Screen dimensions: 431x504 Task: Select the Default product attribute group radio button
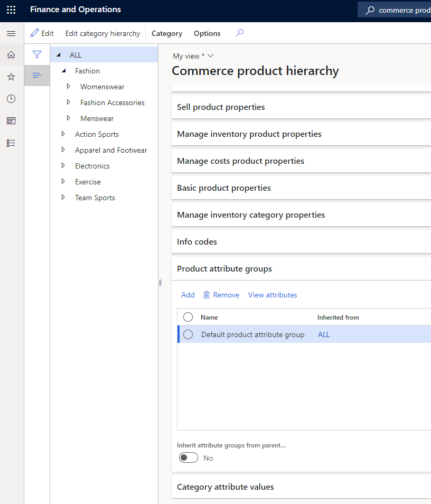188,334
